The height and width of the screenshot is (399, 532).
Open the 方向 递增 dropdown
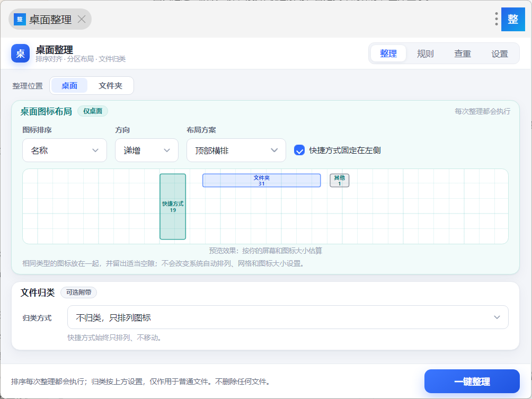coord(147,150)
